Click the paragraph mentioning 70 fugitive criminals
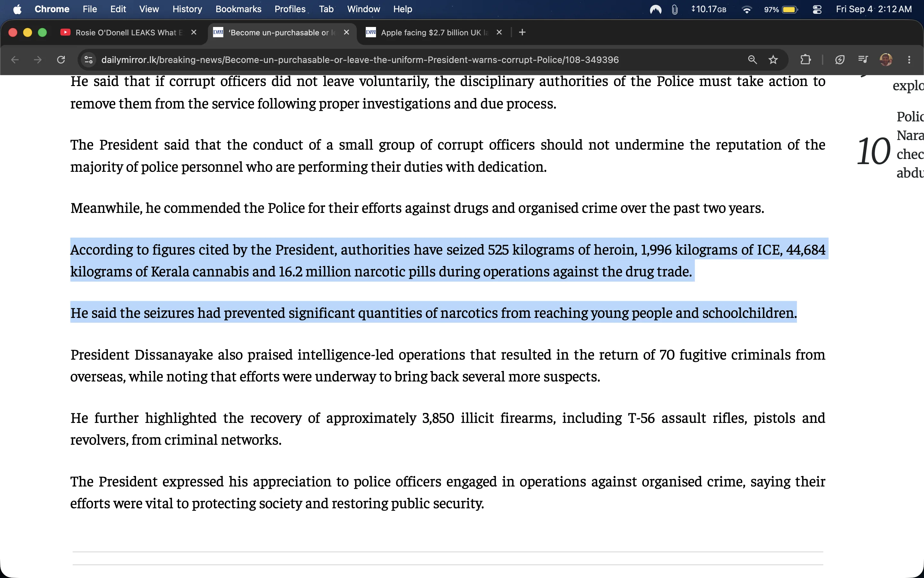924x578 pixels. [448, 365]
